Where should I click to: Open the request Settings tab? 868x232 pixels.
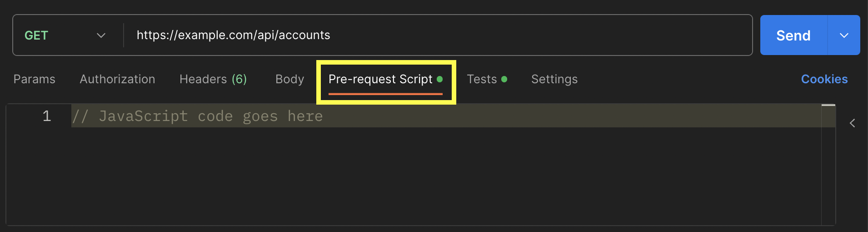(554, 80)
